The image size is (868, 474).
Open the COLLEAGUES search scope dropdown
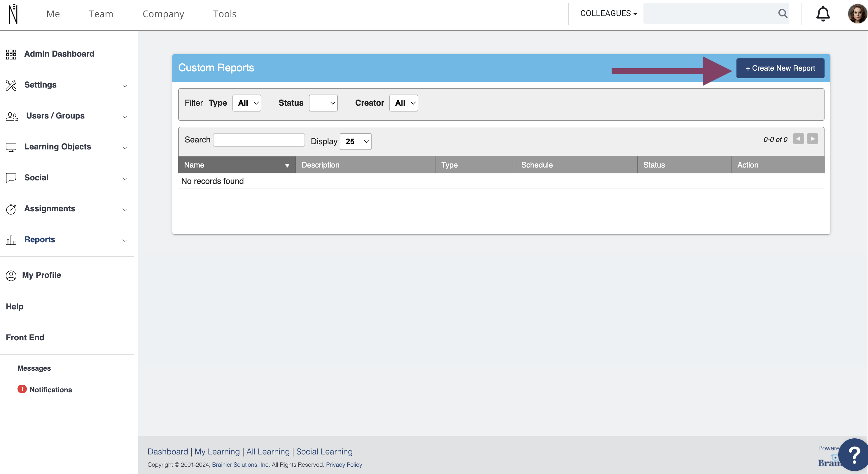coord(608,13)
